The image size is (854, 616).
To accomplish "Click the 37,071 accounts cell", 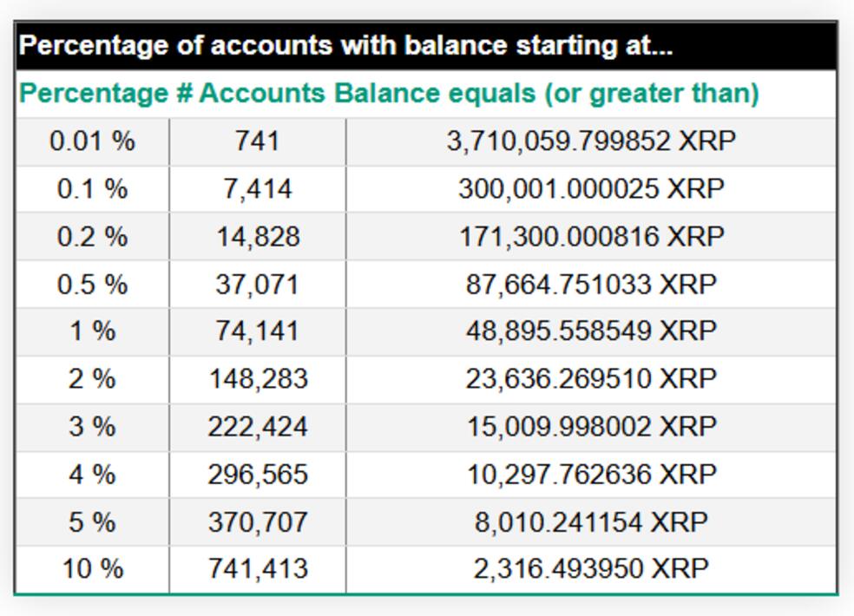I will (x=258, y=285).
